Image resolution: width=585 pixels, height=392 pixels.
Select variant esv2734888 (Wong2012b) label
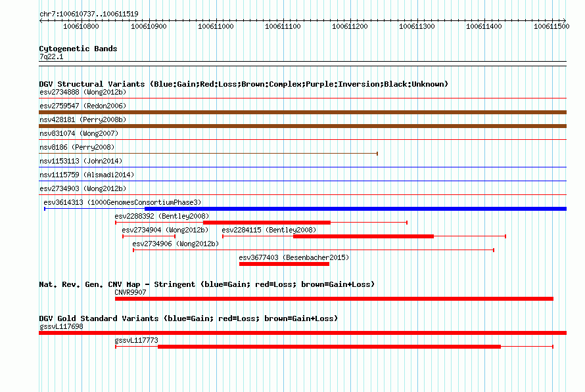[83, 92]
